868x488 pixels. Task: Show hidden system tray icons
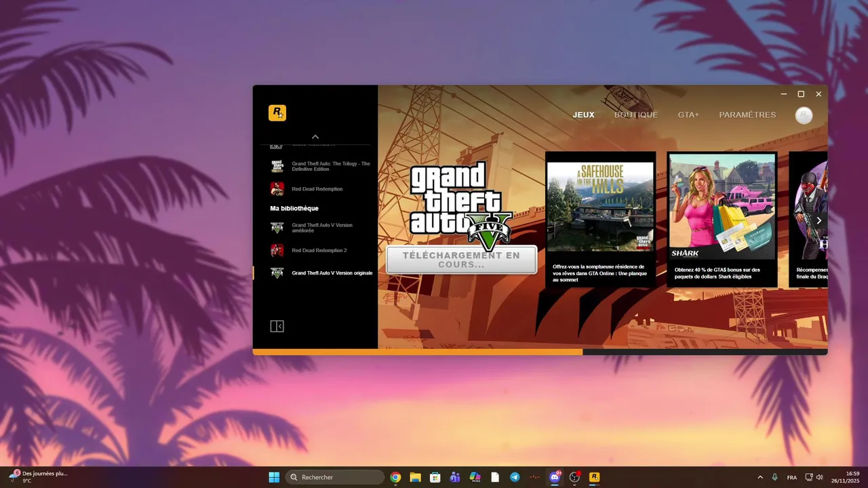759,477
